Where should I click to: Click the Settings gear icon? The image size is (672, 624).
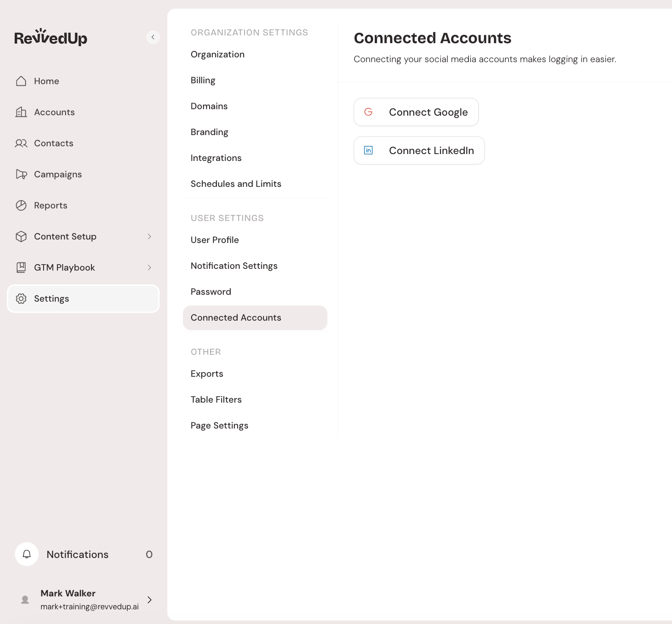coord(21,299)
